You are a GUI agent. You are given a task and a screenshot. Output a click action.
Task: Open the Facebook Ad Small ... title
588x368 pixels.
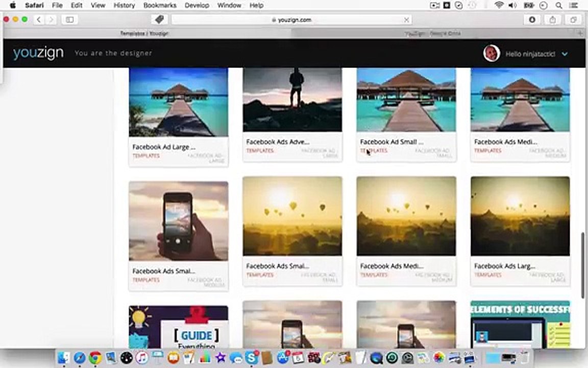(391, 142)
